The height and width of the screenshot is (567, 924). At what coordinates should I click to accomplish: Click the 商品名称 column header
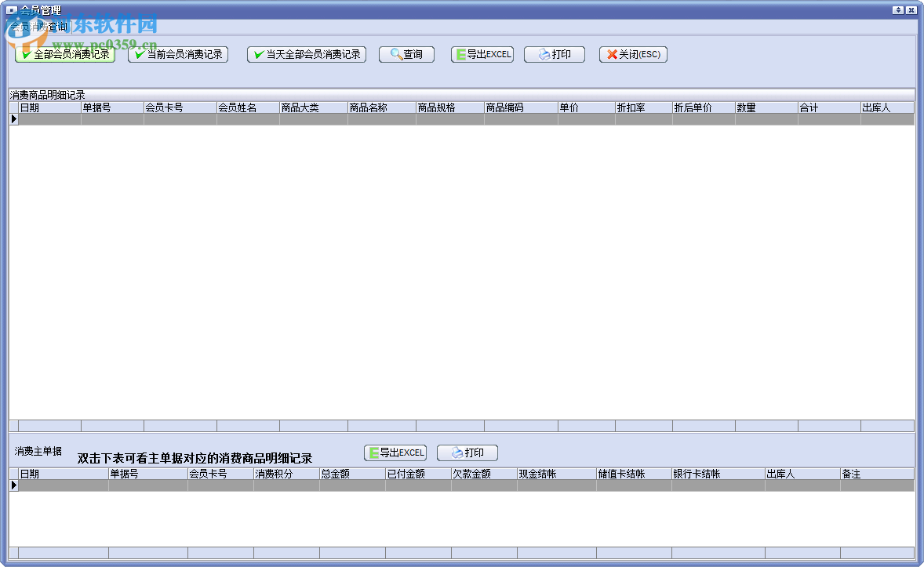[x=382, y=107]
